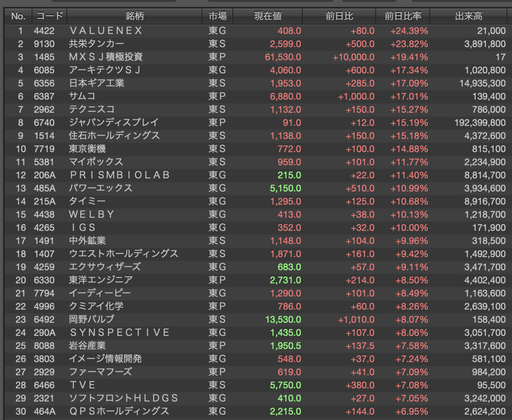Viewport: 512px width, 420px height.
Task: Select テクニスコ in the ranking
Action: click(x=92, y=110)
